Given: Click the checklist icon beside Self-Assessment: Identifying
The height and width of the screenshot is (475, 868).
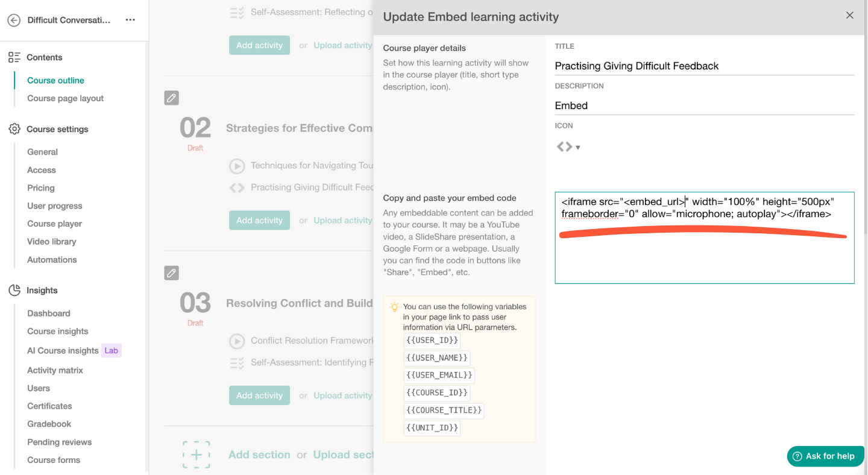Looking at the screenshot, I should [236, 362].
